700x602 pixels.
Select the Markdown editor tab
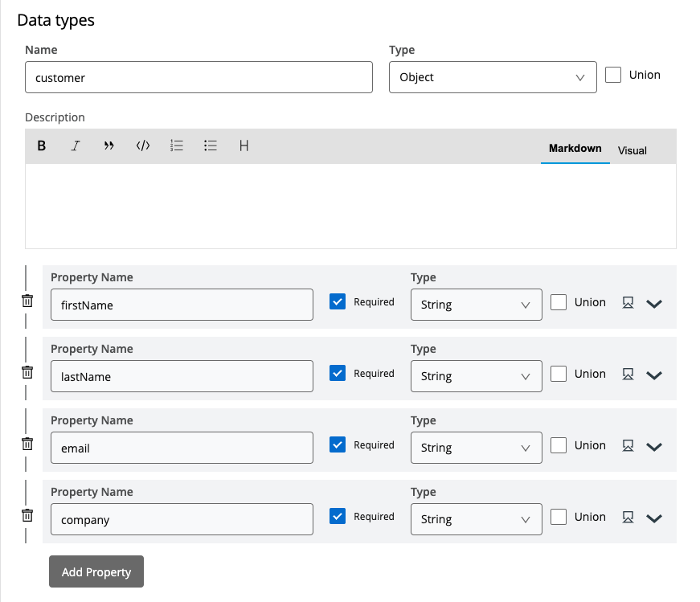point(575,149)
